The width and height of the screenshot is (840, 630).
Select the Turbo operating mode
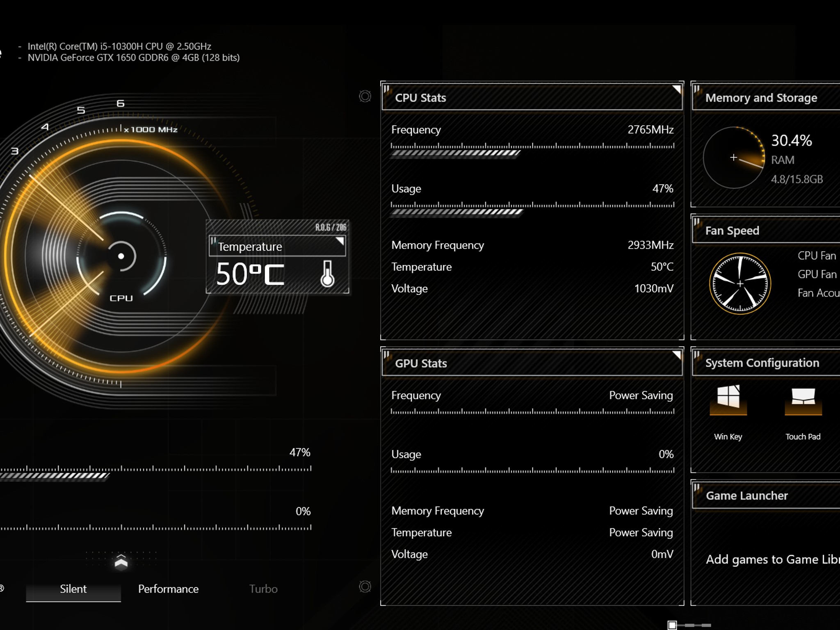click(x=263, y=589)
